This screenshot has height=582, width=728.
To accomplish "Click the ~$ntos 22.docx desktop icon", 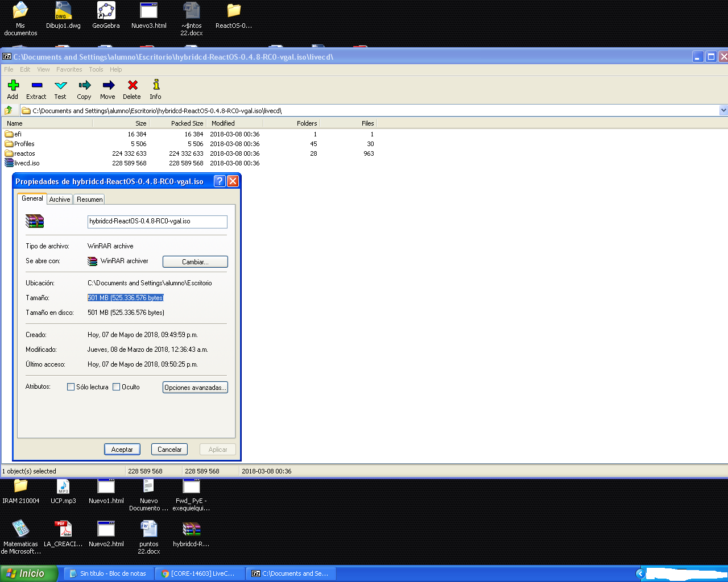I will (x=192, y=19).
